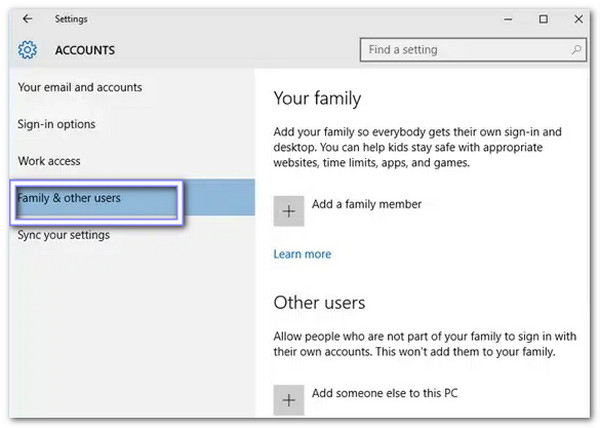This screenshot has width=600, height=428.
Task: Click the plus icon for adding family member
Action: click(289, 211)
